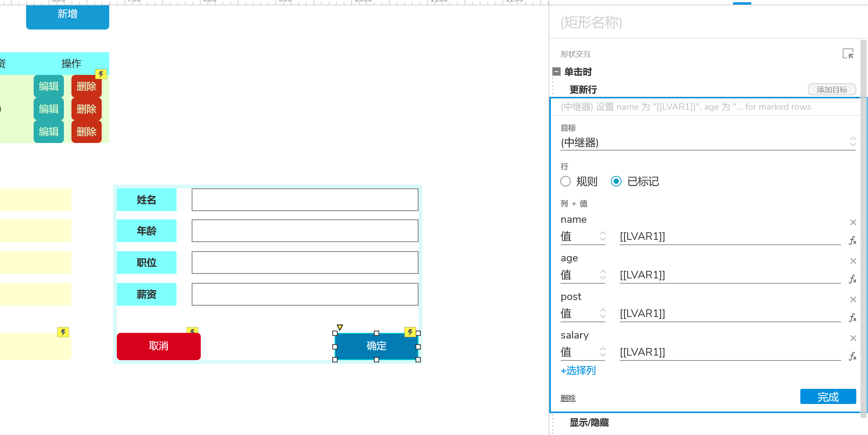The width and height of the screenshot is (868, 435).
Task: Click lightning interaction badge on 确定 button
Action: pyautogui.click(x=410, y=332)
